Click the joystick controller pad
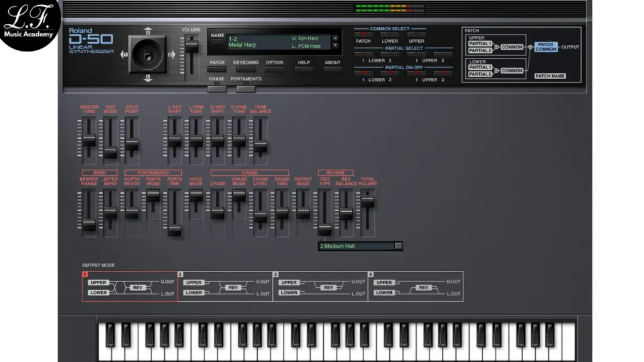This screenshot has width=644, height=362. coord(148,55)
